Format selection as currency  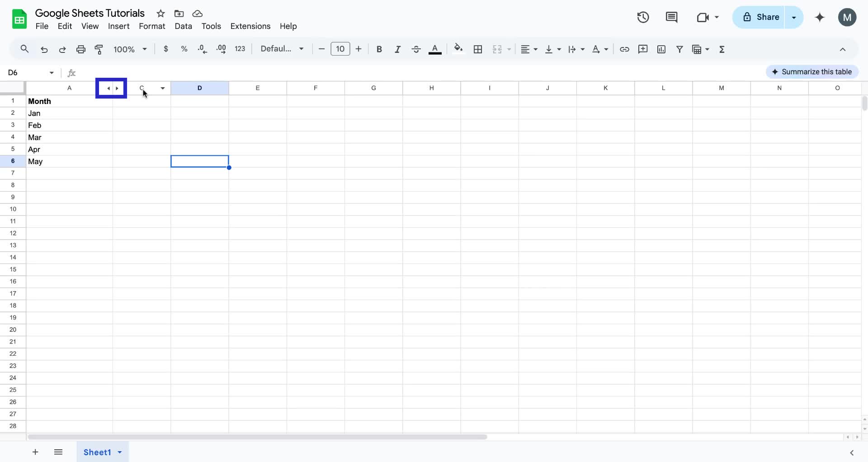pos(165,49)
